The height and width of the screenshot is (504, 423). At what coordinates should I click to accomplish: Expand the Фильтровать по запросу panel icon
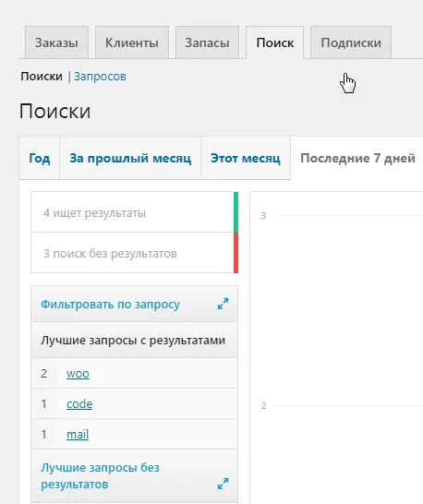click(223, 304)
